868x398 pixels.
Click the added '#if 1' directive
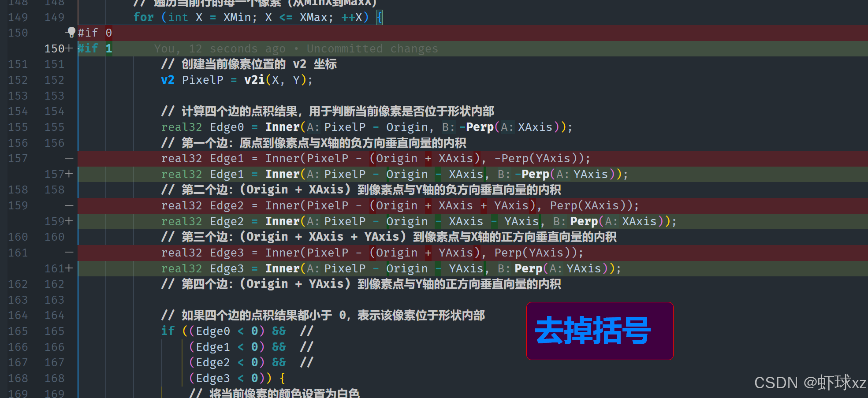(95, 48)
